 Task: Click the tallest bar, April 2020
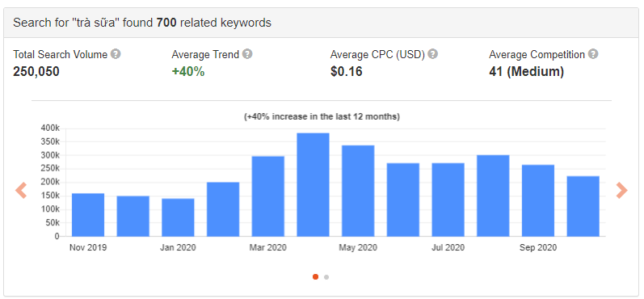coord(313,185)
